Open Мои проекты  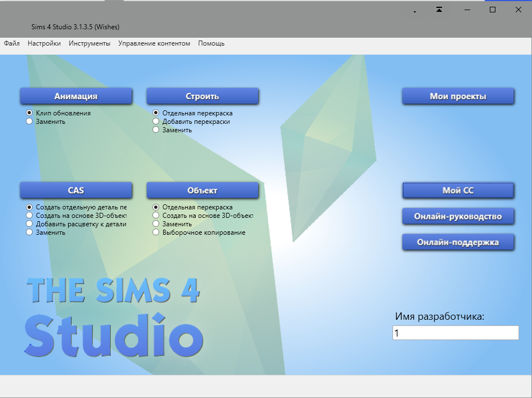pos(458,96)
